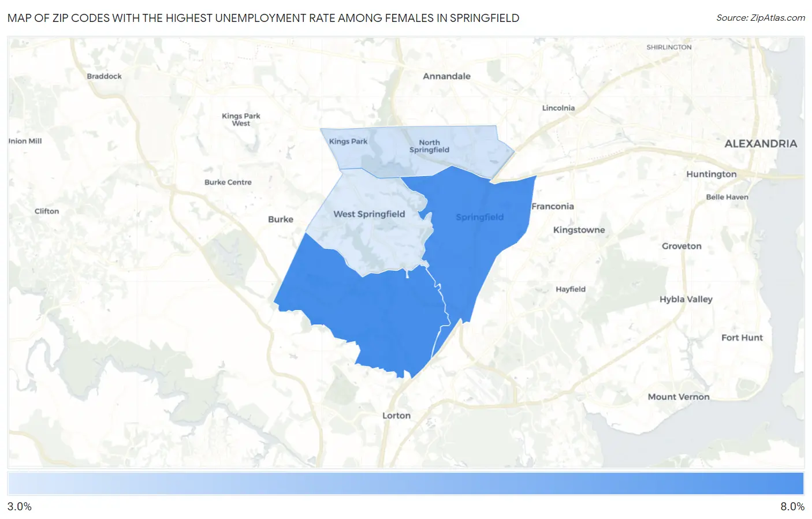
Task: Click the Annandale map label
Action: (446, 76)
